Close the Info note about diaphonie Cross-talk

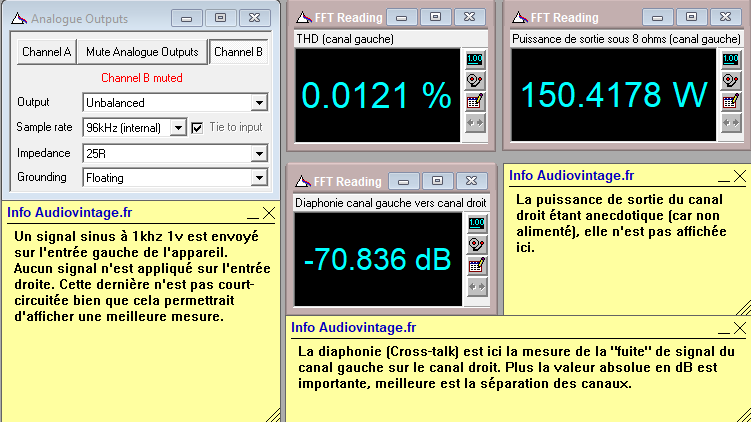pyautogui.click(x=740, y=328)
